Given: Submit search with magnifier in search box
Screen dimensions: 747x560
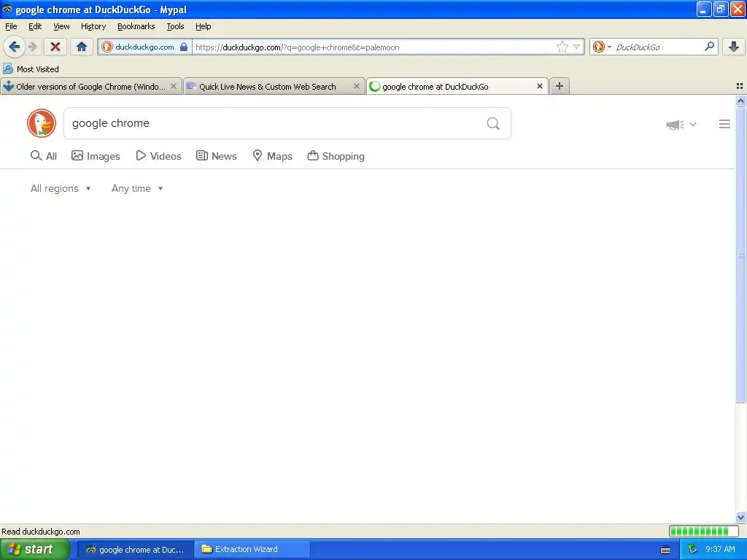Looking at the screenshot, I should point(493,123).
